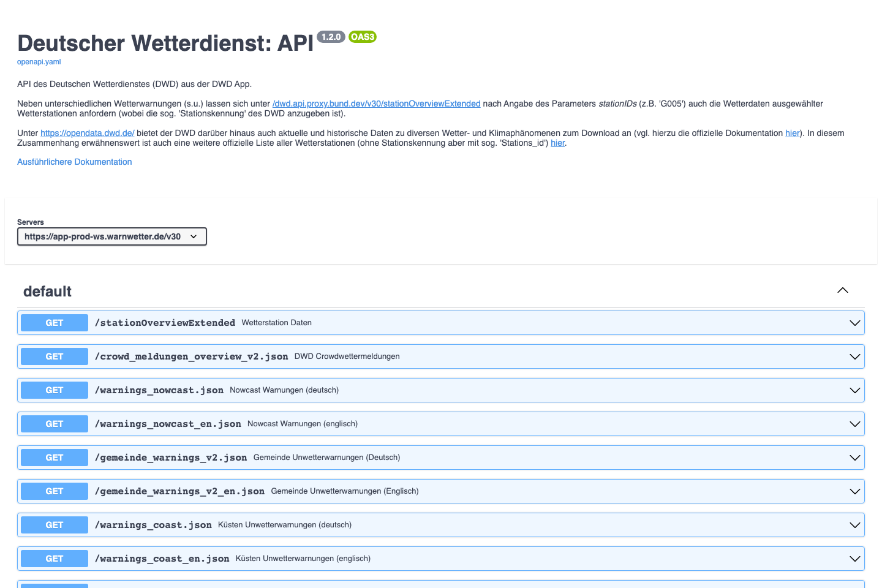
Task: Collapse the default section
Action: pyautogui.click(x=842, y=290)
